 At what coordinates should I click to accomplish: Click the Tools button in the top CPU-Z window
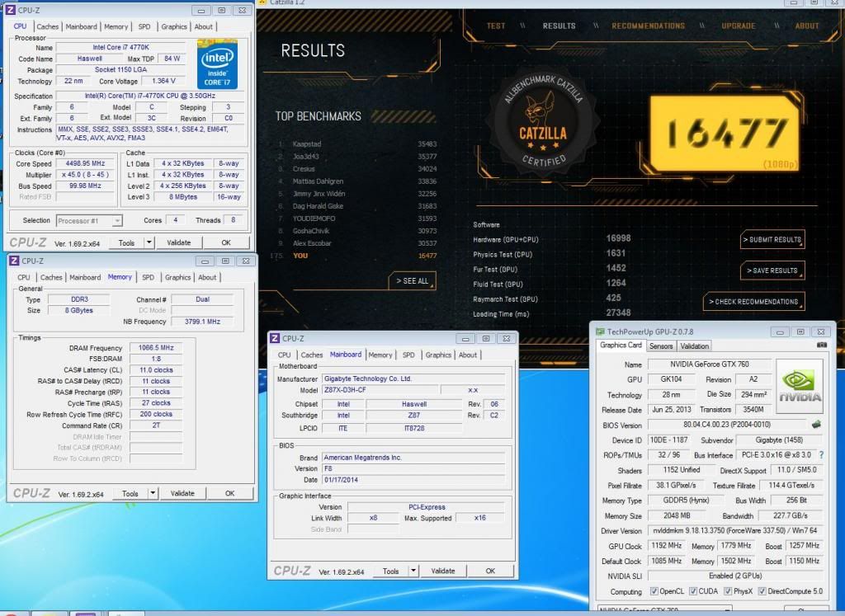tap(126, 242)
